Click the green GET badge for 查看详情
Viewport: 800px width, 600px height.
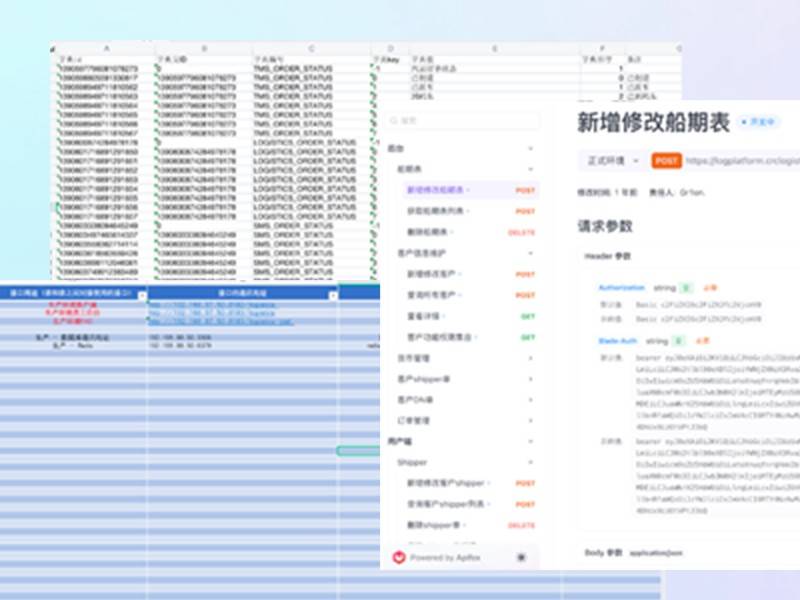527,316
